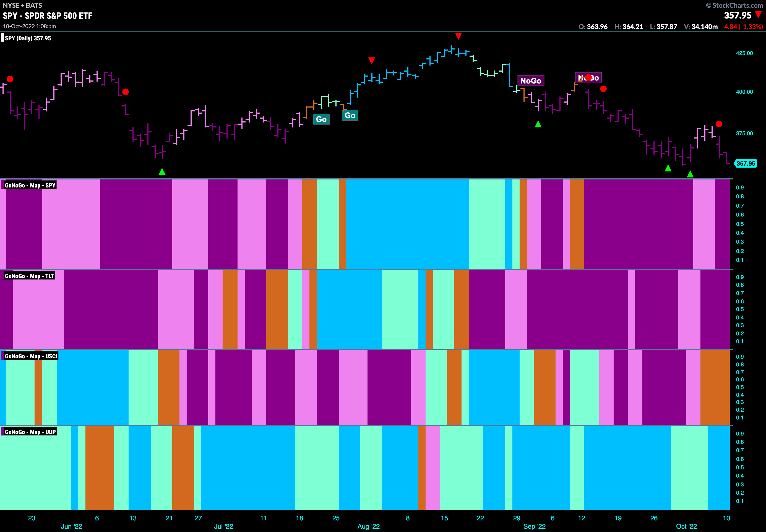Viewport: 766px width, 532px height.
Task: Click the green triangle below the Sep 26 week low
Action: click(668, 168)
